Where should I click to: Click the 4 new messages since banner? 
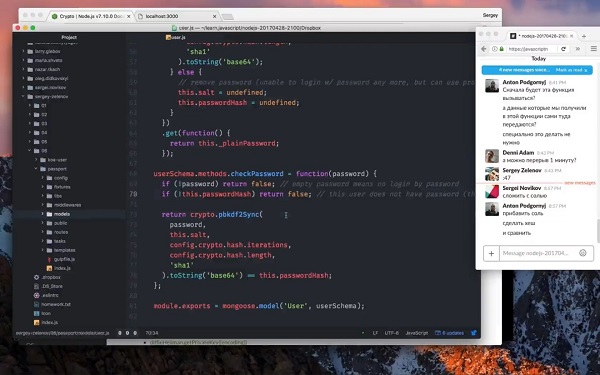point(524,70)
